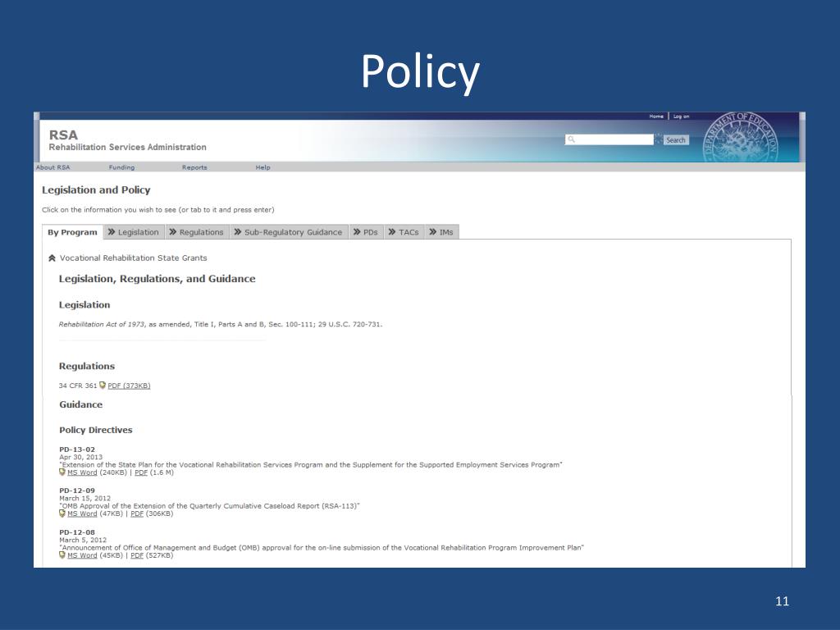Open PDF link for PD-12-09
This screenshot has width=840, height=630.
[137, 514]
